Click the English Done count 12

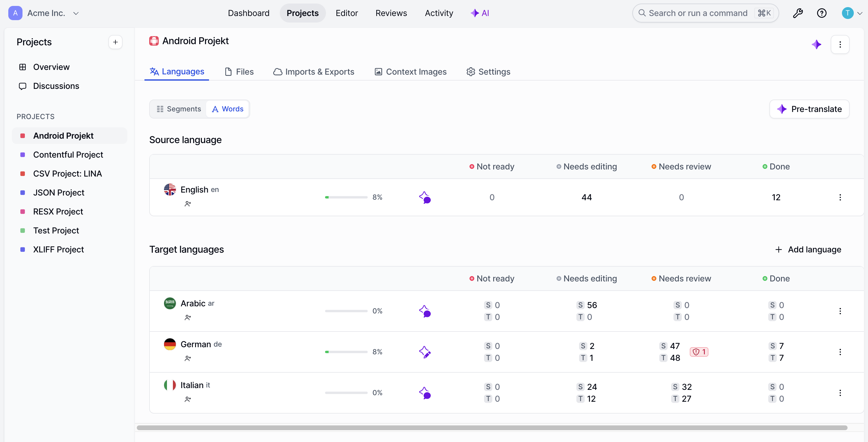point(776,197)
